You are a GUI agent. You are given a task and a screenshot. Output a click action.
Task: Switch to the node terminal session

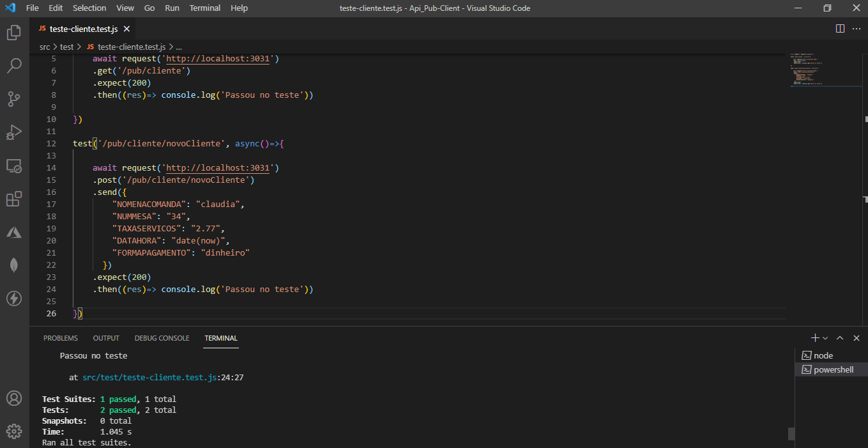823,355
